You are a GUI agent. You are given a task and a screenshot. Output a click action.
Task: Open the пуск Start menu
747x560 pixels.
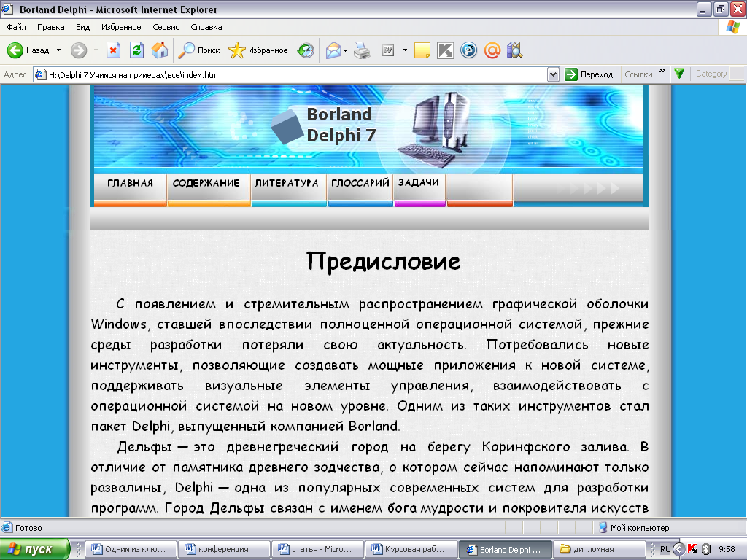(x=35, y=549)
